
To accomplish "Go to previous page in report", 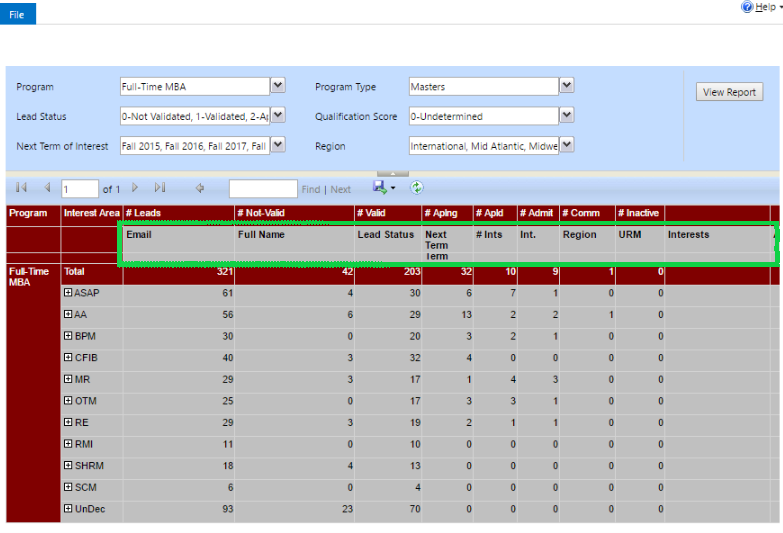I will point(46,188).
